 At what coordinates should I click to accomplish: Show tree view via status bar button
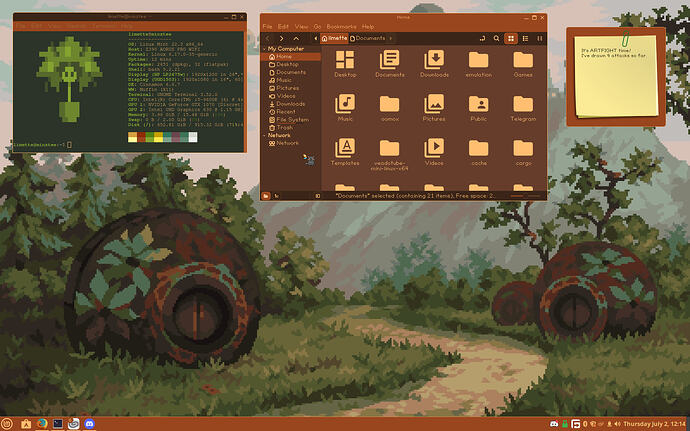click(276, 196)
